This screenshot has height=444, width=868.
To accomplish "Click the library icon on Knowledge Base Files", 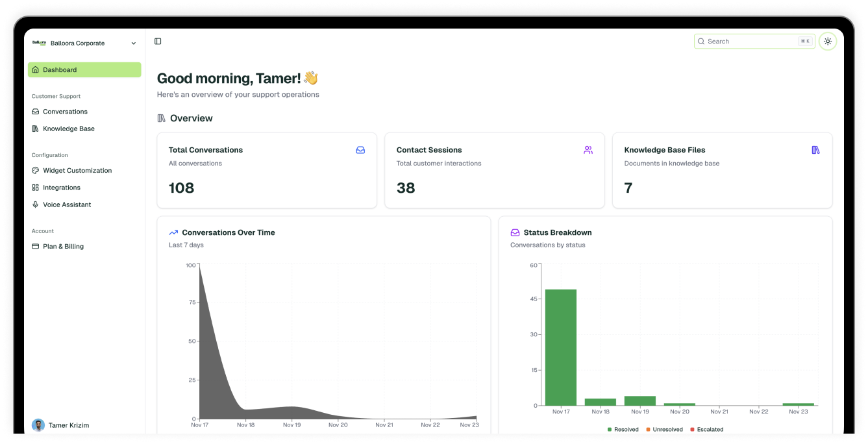I will click(816, 150).
